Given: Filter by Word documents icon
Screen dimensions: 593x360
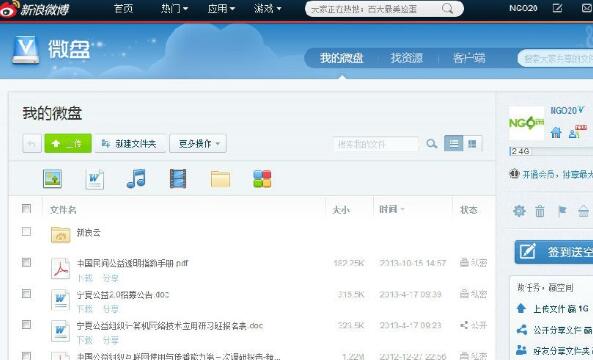Looking at the screenshot, I should tap(95, 179).
